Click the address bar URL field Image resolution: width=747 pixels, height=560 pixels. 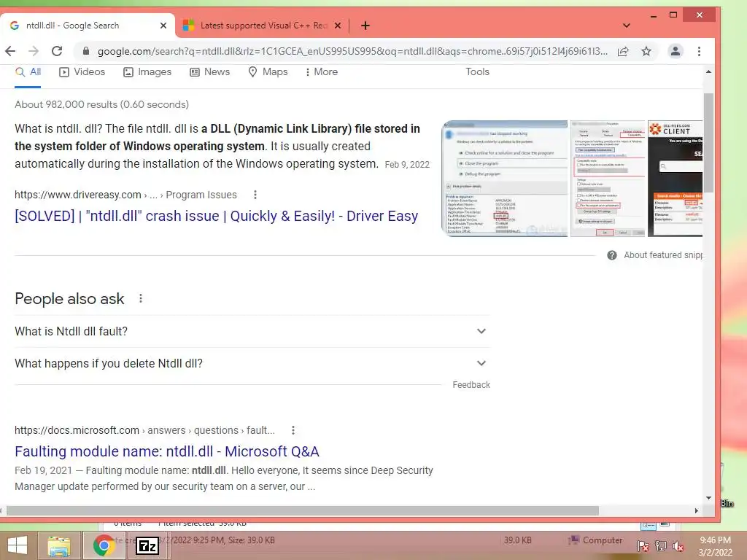tap(352, 51)
